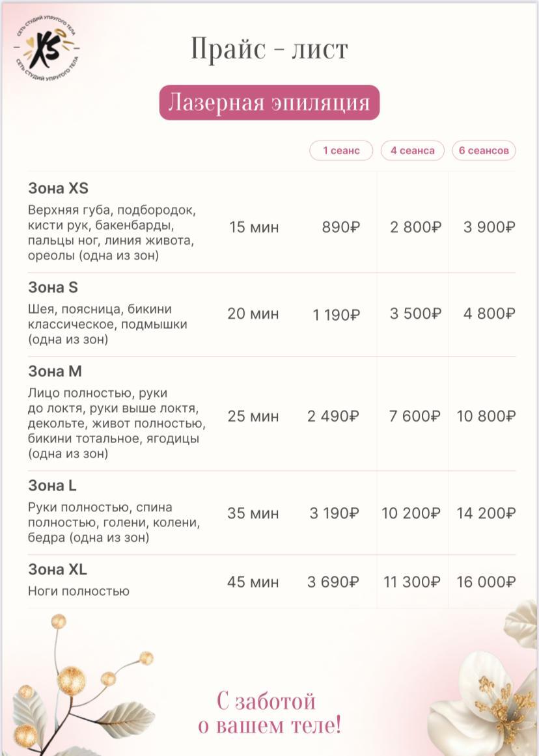
Task: Click the "45 мин" duration for Зона XL
Action: [253, 582]
